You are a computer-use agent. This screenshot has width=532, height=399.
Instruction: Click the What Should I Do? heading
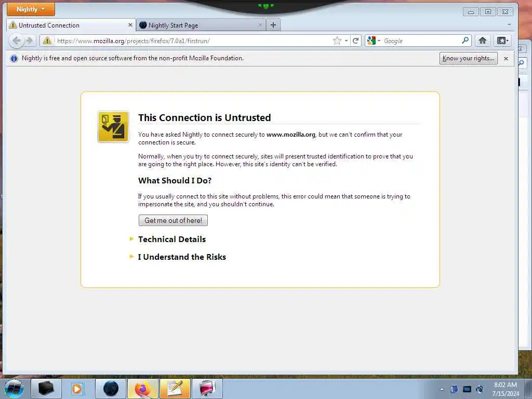coord(175,180)
